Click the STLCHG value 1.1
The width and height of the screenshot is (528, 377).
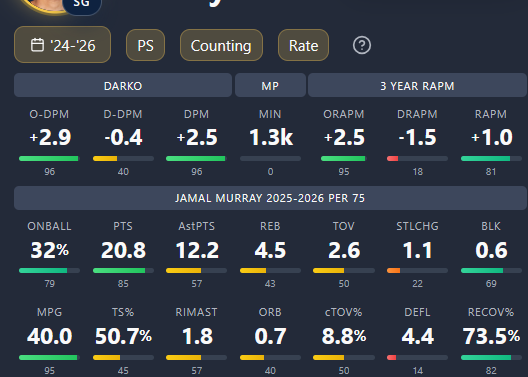[418, 250]
